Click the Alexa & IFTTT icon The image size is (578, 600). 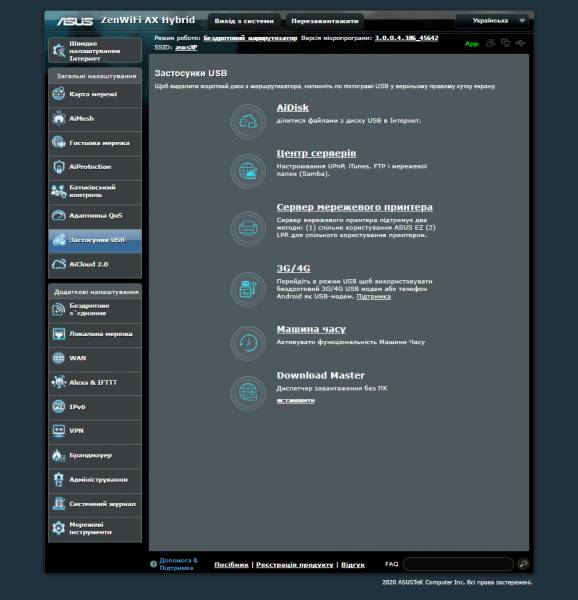pos(59,382)
